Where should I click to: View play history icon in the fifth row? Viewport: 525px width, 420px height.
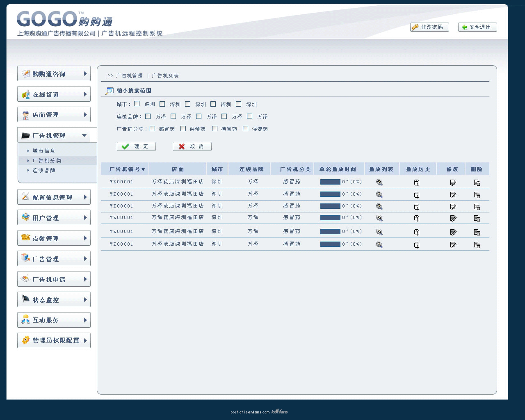tap(417, 232)
